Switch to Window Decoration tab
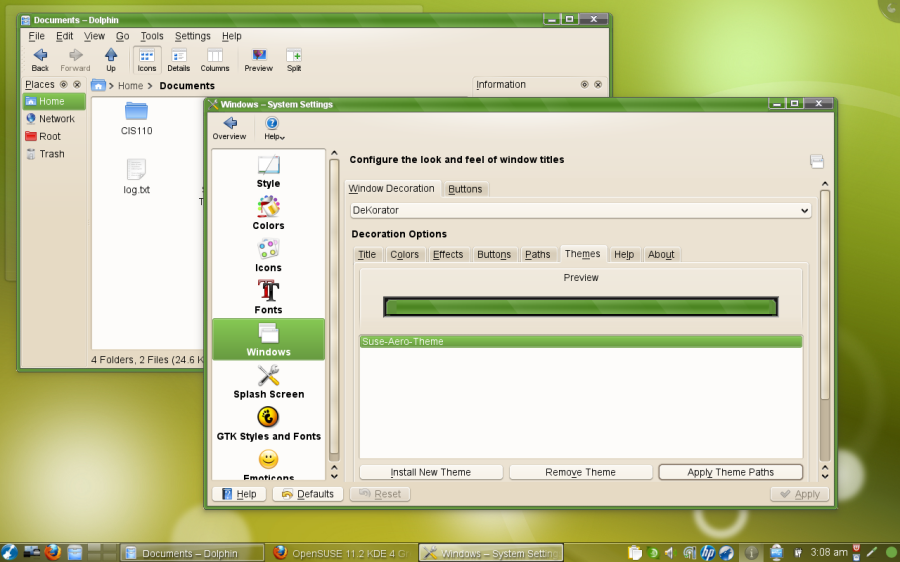This screenshot has height=562, width=900. 393,189
